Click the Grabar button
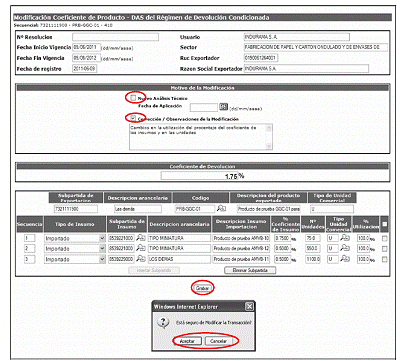The height and width of the screenshot is (361, 405). (x=203, y=288)
